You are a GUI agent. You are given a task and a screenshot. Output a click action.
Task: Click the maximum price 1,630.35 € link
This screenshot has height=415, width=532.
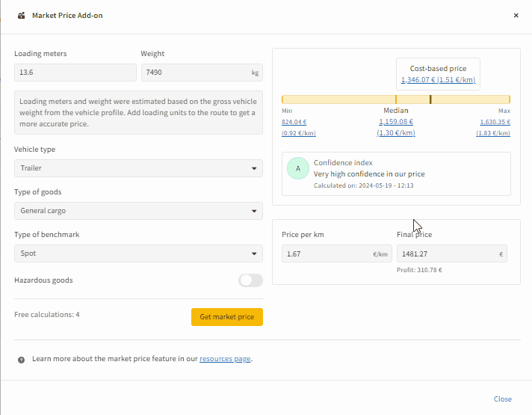point(495,122)
